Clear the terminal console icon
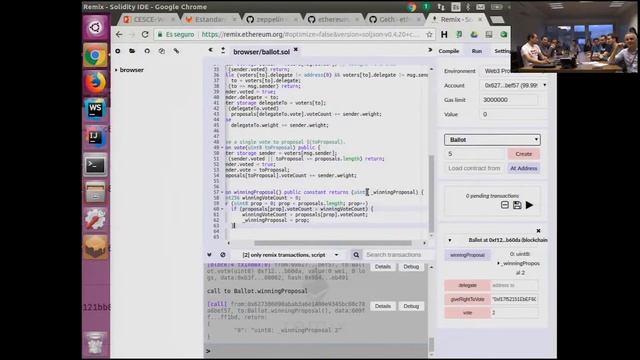 click(223, 255)
